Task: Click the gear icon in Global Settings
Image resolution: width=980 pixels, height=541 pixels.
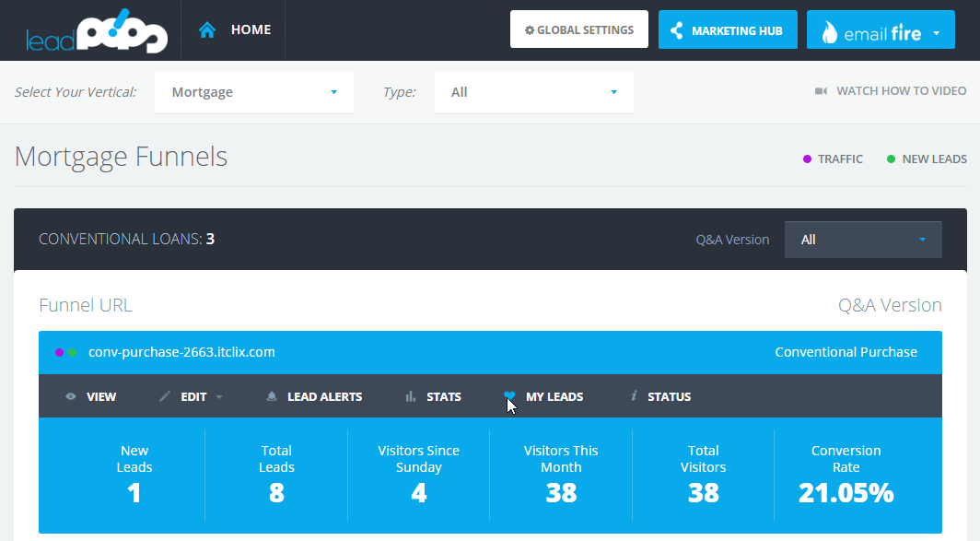Action: 530,30
